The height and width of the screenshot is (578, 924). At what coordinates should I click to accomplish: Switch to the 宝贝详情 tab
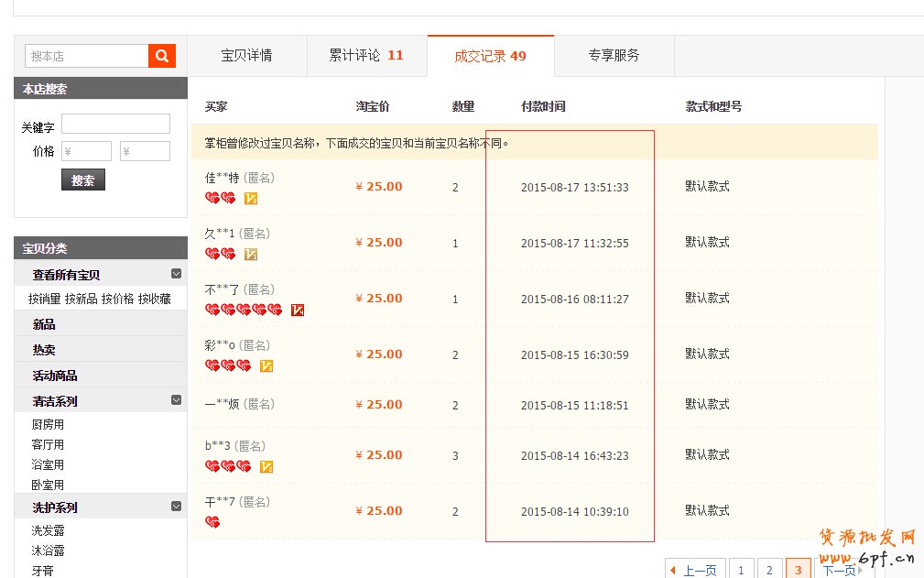click(246, 56)
